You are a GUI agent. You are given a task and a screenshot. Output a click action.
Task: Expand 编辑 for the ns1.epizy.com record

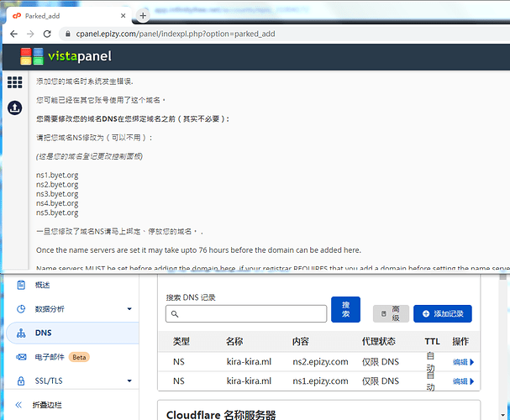click(463, 381)
